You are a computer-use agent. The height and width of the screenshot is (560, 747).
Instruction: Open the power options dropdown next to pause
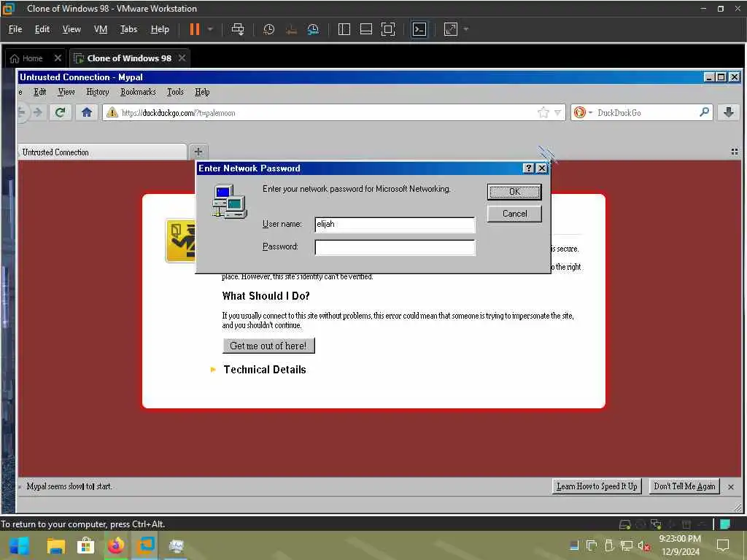pyautogui.click(x=210, y=29)
